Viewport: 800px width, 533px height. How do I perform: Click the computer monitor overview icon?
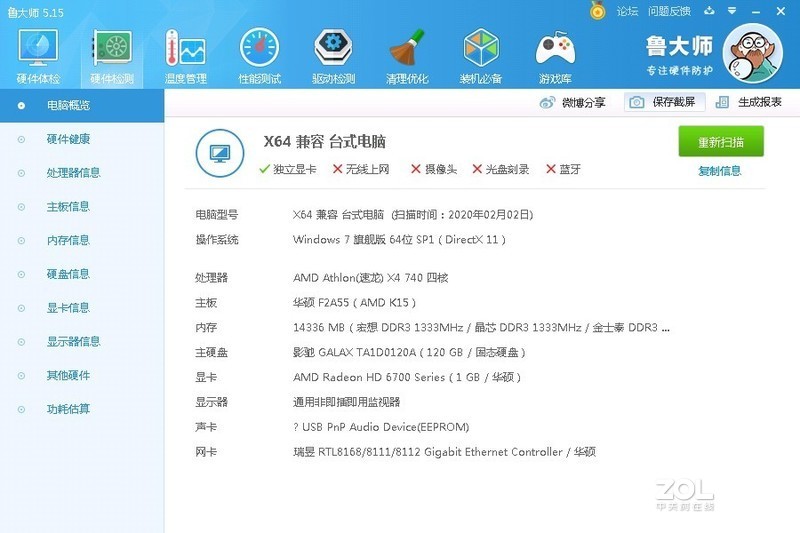click(x=220, y=153)
